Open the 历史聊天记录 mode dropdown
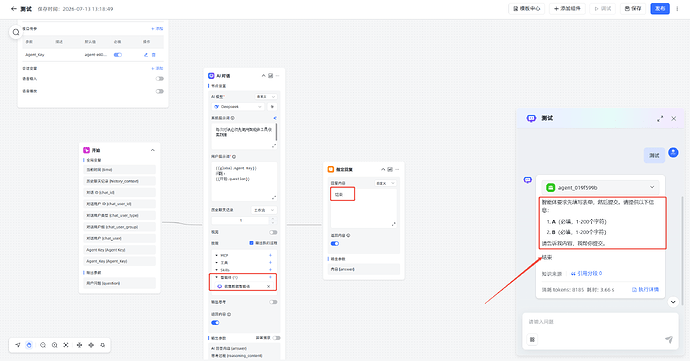Screen dimensions: 690x361 [264, 210]
